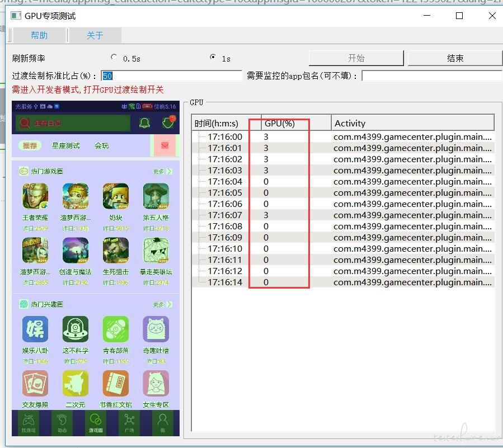Image resolution: width=503 pixels, height=448 pixels.
Task: Click the 第五人格 game icon
Action: click(x=156, y=197)
